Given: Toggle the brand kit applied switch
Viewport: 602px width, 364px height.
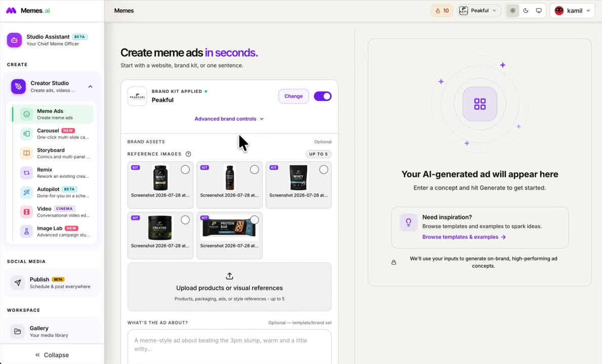Looking at the screenshot, I should pyautogui.click(x=323, y=96).
